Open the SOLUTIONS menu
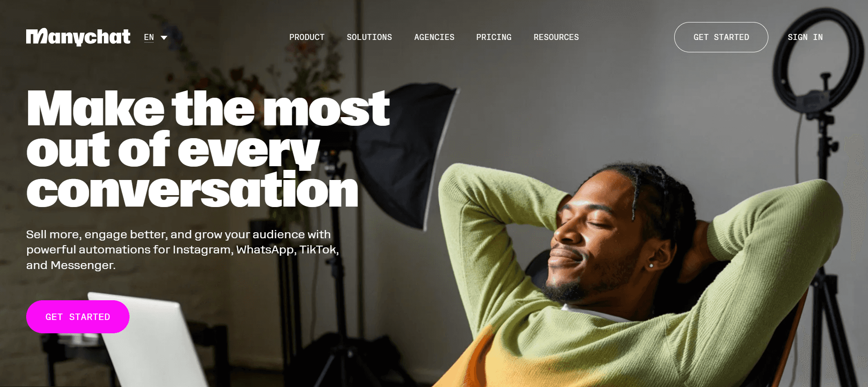Viewport: 868px width, 387px height. pos(369,37)
